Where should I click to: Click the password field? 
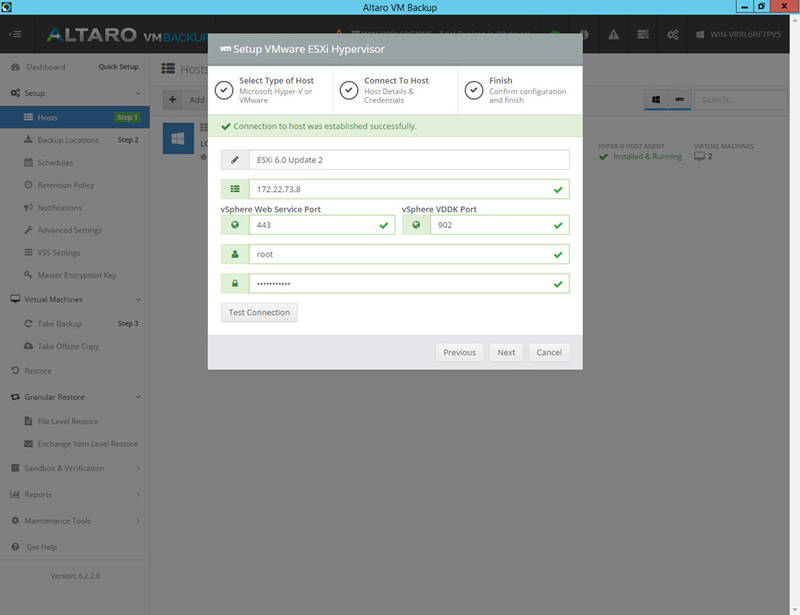click(409, 284)
